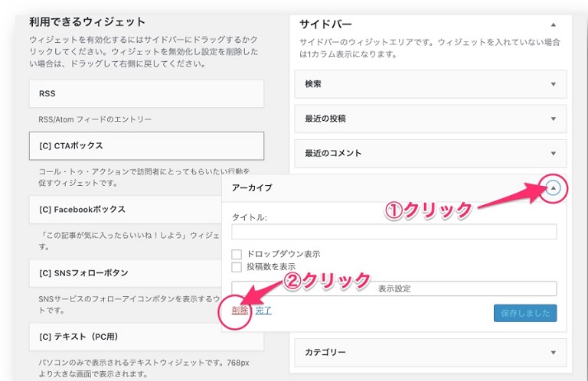Expand the 最近の投稿 widget
588x381 pixels.
pos(553,119)
